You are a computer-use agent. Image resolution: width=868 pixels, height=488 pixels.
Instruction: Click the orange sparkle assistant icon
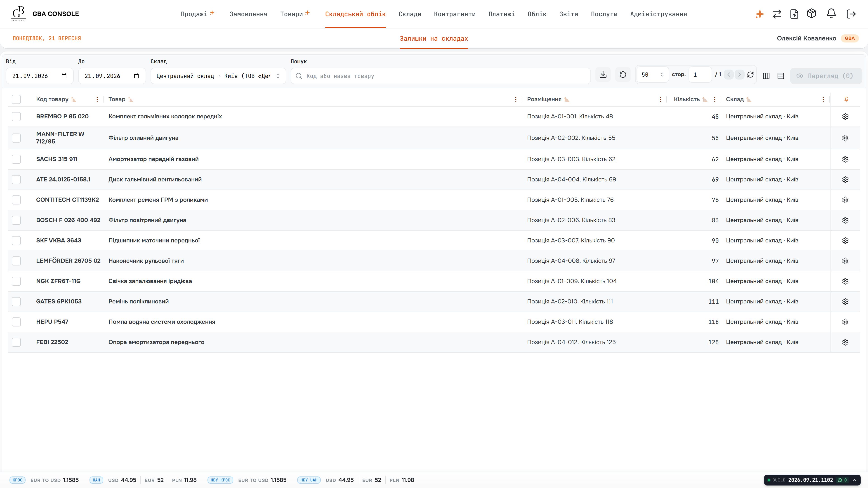[759, 14]
